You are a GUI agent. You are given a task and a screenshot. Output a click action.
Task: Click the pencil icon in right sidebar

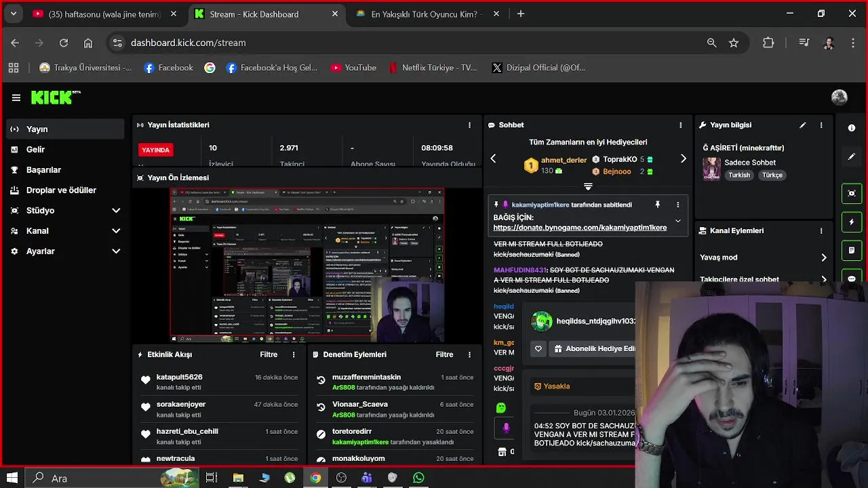pos(852,157)
